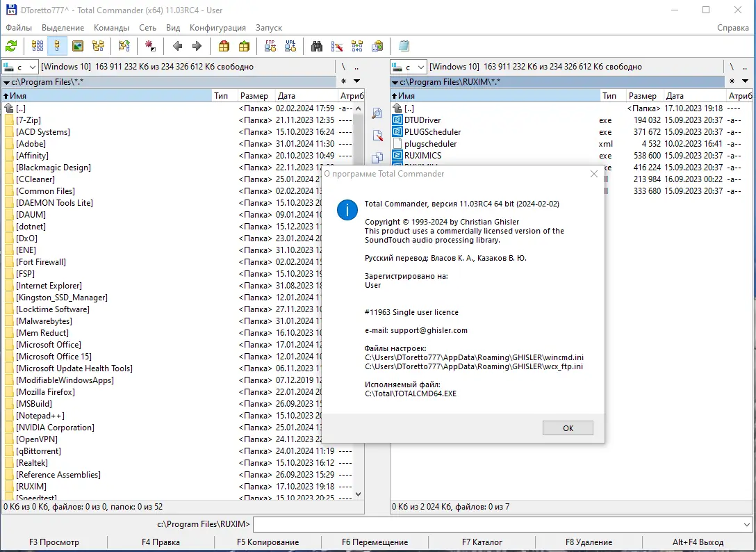The width and height of the screenshot is (756, 552).
Task: Click the up-folder icon in left panel
Action: [x=8, y=108]
